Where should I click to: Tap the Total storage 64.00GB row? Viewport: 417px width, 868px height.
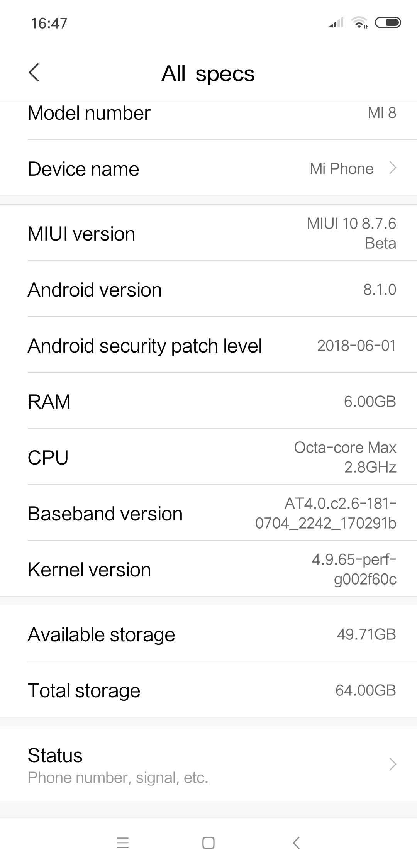pos(208,690)
